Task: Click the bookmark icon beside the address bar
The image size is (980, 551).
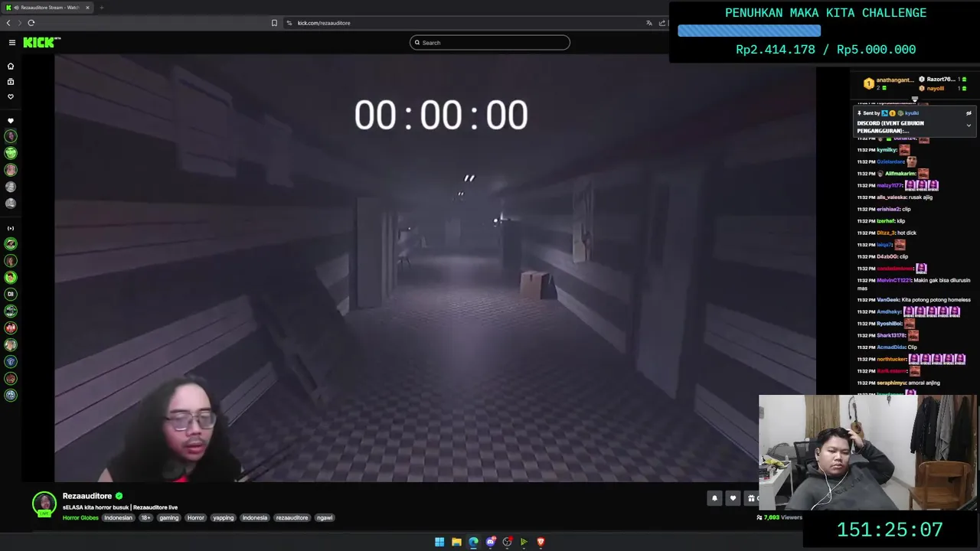Action: (x=274, y=23)
